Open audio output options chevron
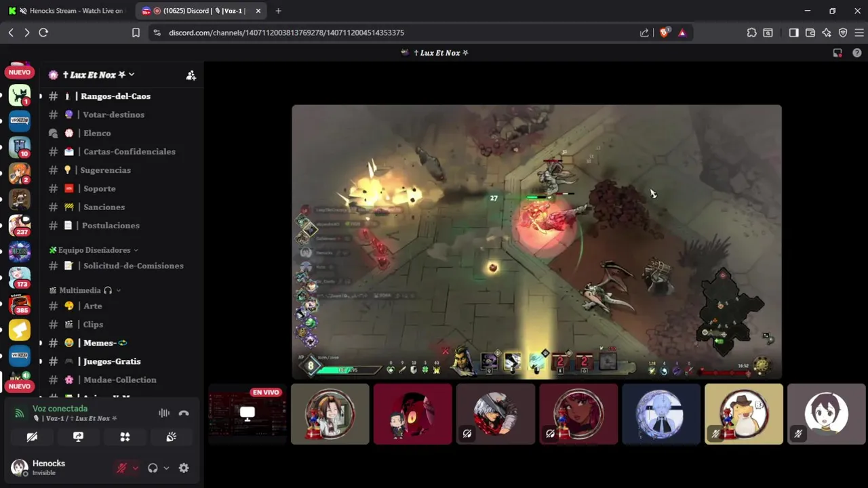868x488 pixels. (x=166, y=468)
